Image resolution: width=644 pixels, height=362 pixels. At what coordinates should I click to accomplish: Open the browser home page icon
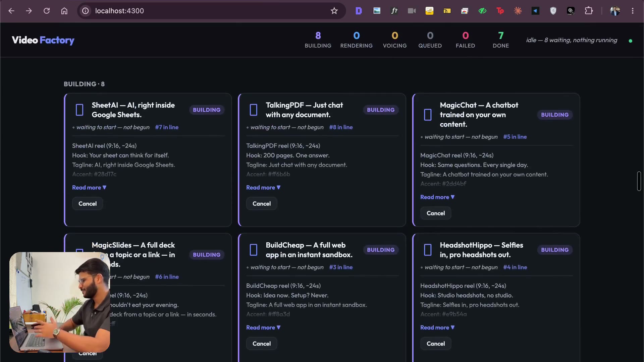64,11
